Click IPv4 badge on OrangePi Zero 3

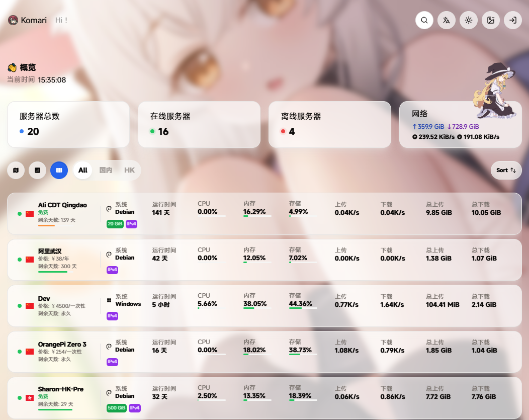point(112,362)
